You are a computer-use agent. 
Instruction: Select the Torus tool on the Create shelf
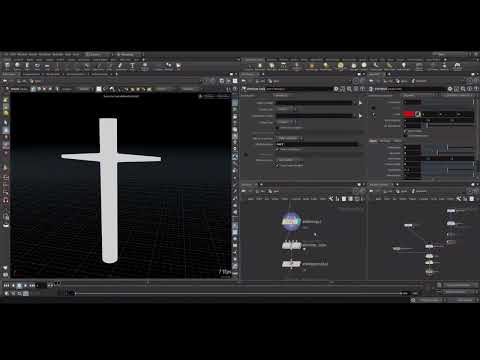coord(37,66)
